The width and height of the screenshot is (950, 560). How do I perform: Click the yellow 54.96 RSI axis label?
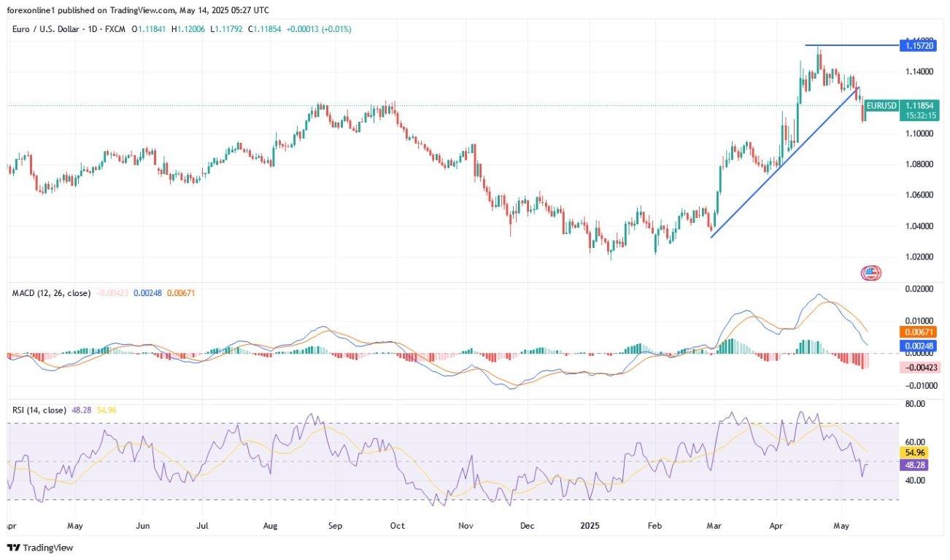pos(916,453)
